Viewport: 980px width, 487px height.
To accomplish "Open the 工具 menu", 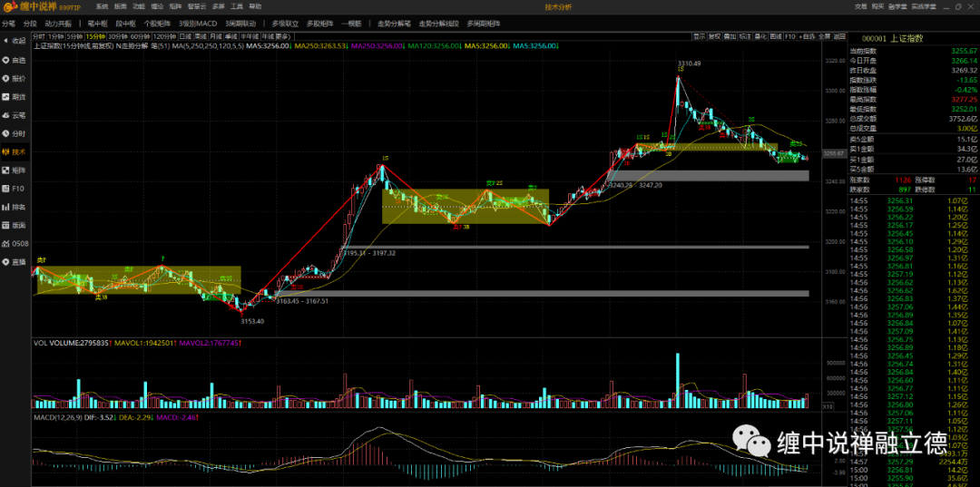I will point(237,7).
